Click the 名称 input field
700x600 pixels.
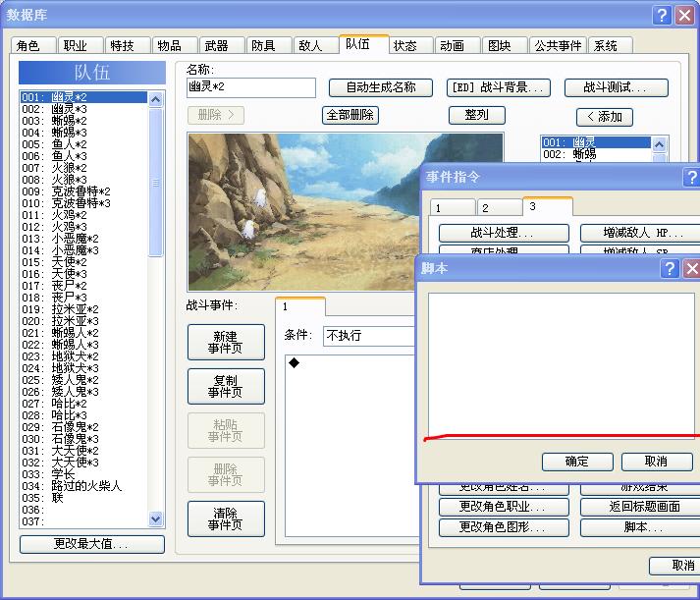tap(251, 87)
